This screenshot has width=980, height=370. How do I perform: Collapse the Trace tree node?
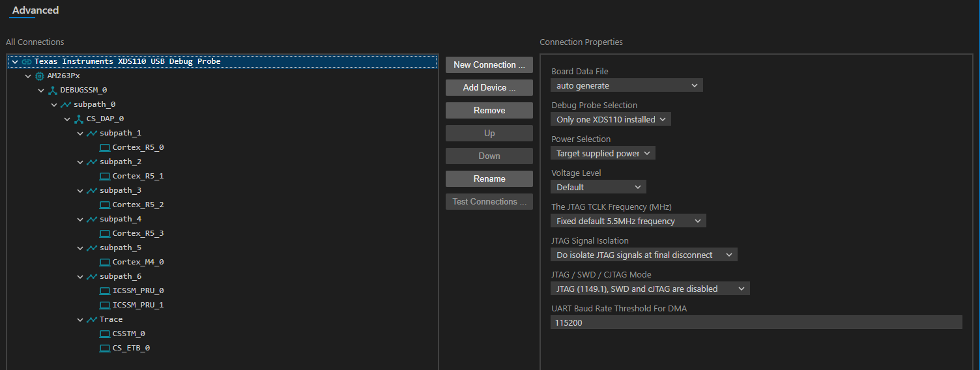(x=80, y=320)
